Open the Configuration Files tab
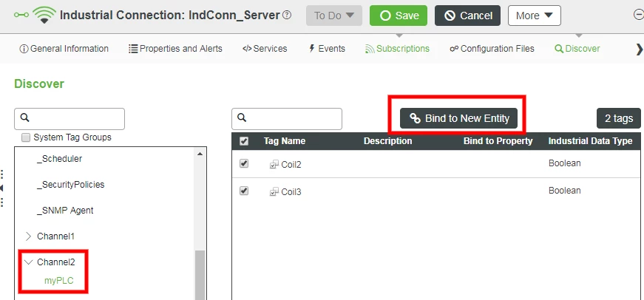Image resolution: width=644 pixels, height=300 pixels. [x=492, y=49]
